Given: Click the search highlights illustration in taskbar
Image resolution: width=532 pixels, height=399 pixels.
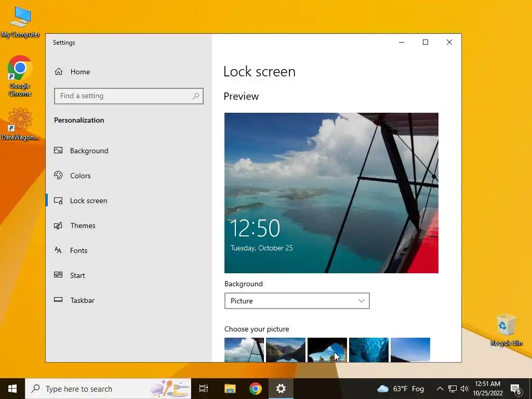Looking at the screenshot, I should [x=170, y=389].
